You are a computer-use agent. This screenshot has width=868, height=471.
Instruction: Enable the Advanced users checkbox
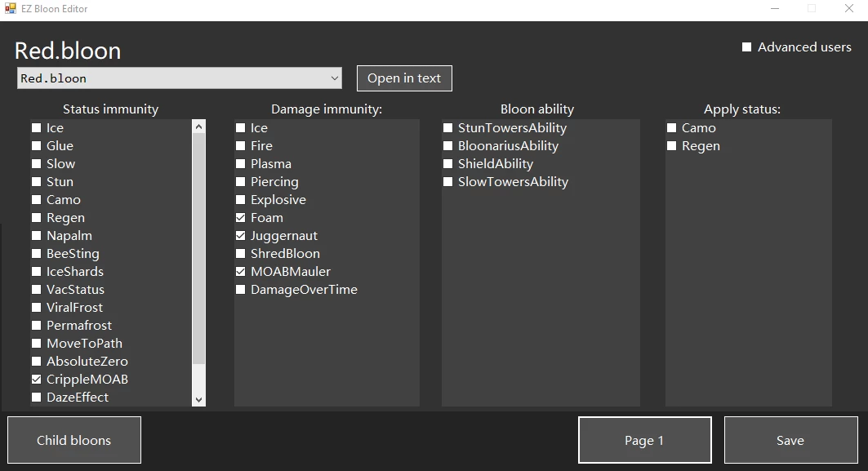coord(747,47)
